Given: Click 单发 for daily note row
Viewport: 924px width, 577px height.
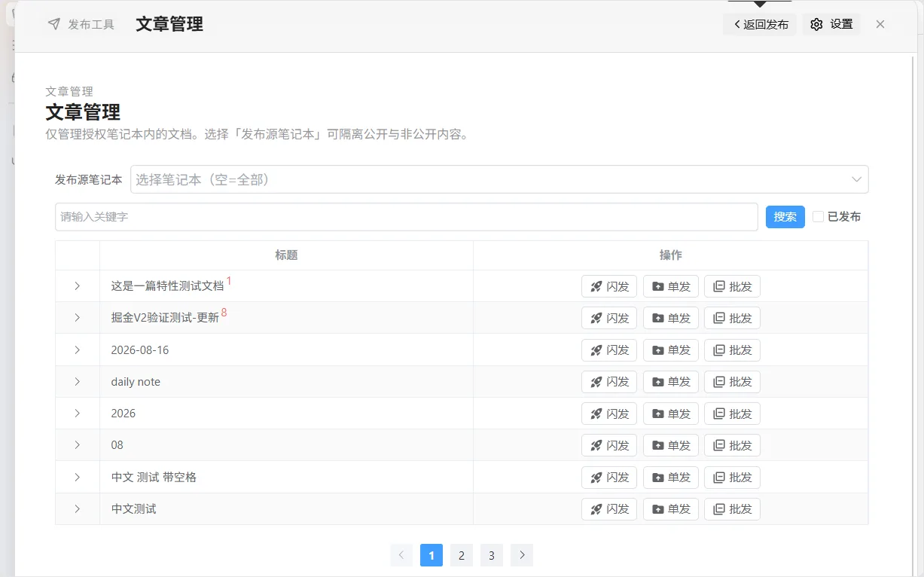Looking at the screenshot, I should click(x=671, y=382).
